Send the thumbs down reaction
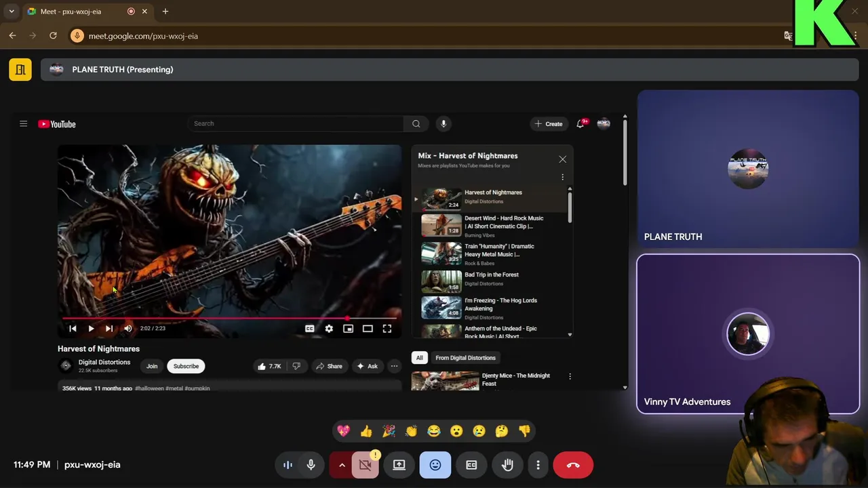868x488 pixels. [x=524, y=431]
